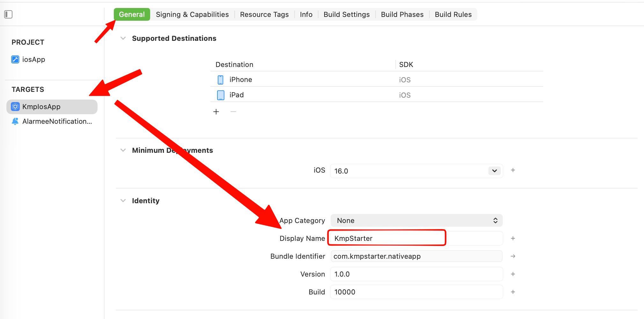
Task: Click the iPhone destination icon
Action: pyautogui.click(x=220, y=80)
